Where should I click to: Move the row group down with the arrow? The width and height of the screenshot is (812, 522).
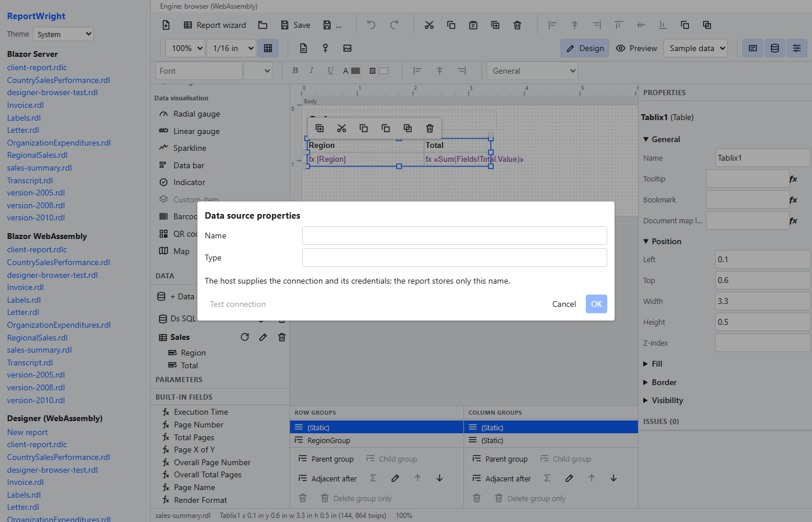440,478
